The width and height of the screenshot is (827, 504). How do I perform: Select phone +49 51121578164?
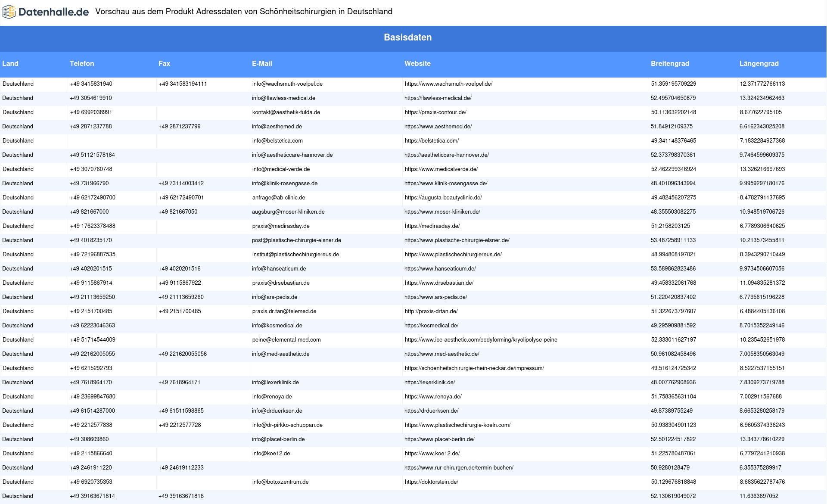point(92,155)
